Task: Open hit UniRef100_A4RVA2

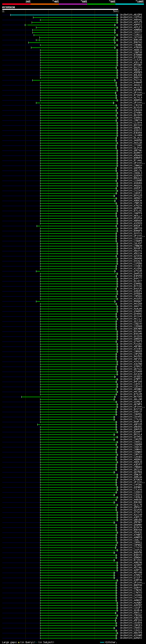Action: pyautogui.click(x=131, y=20)
